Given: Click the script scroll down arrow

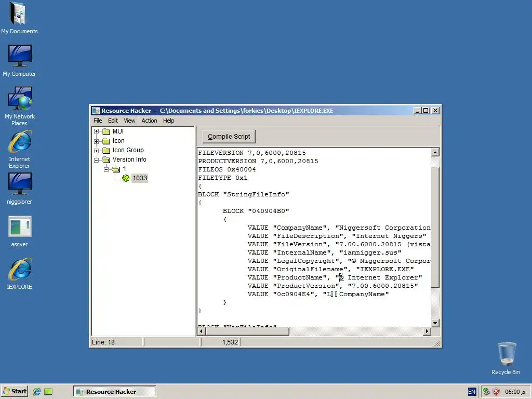Looking at the screenshot, I should click(x=435, y=323).
